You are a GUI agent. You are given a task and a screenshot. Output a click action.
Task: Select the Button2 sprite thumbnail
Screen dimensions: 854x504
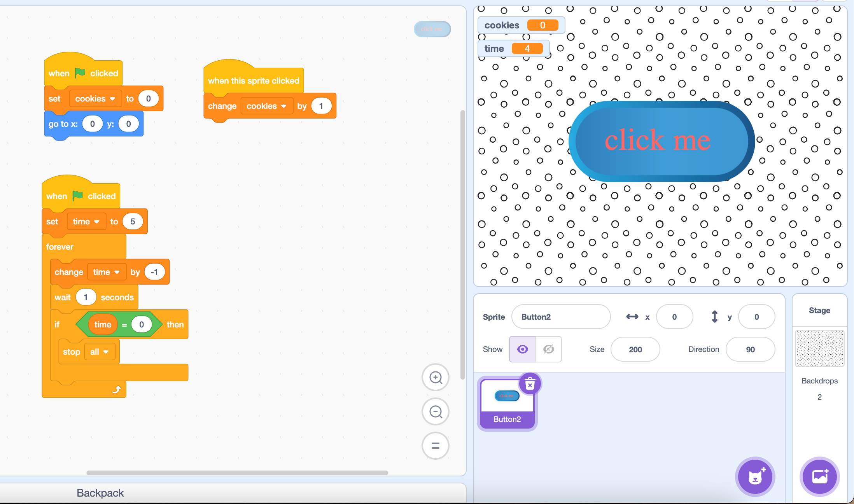(x=508, y=402)
